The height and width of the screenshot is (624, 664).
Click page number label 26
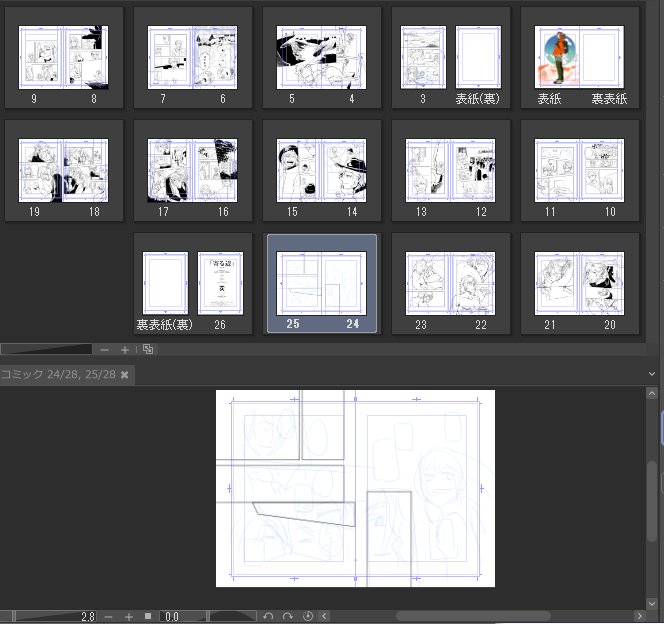point(220,325)
